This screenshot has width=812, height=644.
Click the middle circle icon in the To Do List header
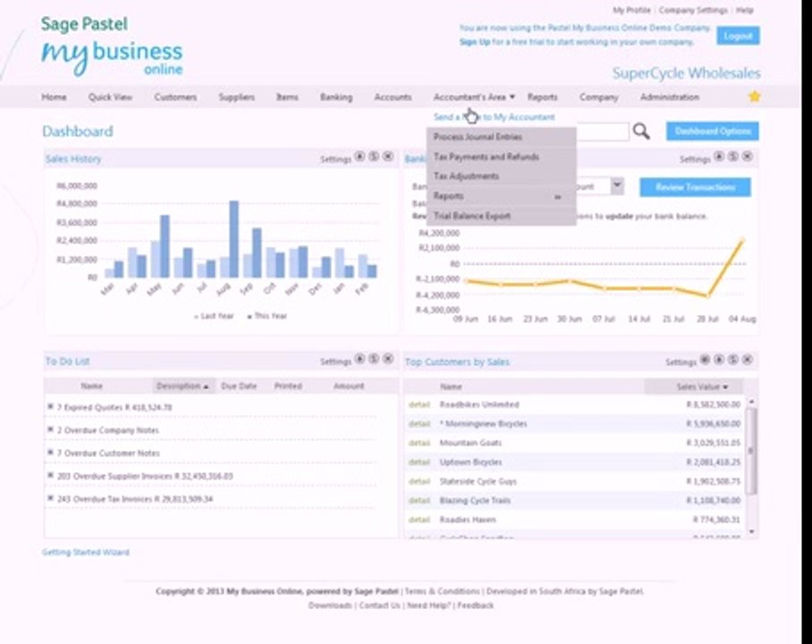(x=374, y=359)
